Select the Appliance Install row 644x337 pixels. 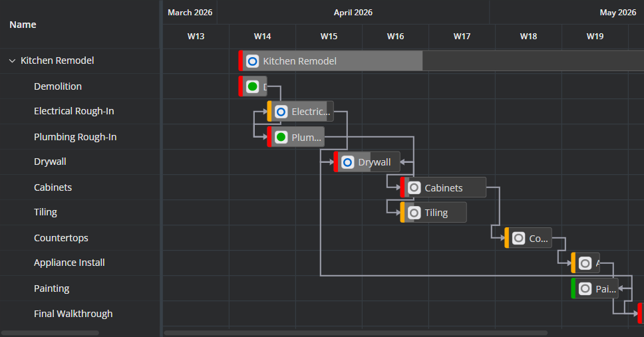pyautogui.click(x=80, y=263)
